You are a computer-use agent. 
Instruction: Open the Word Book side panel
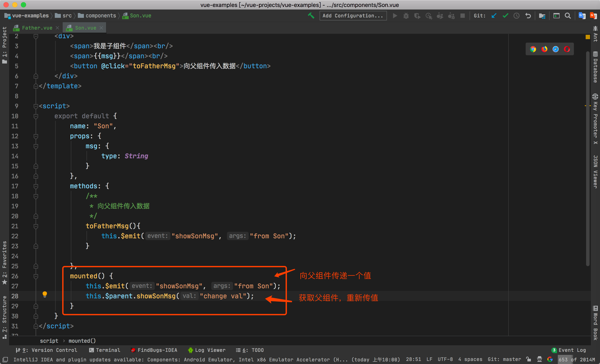595,323
